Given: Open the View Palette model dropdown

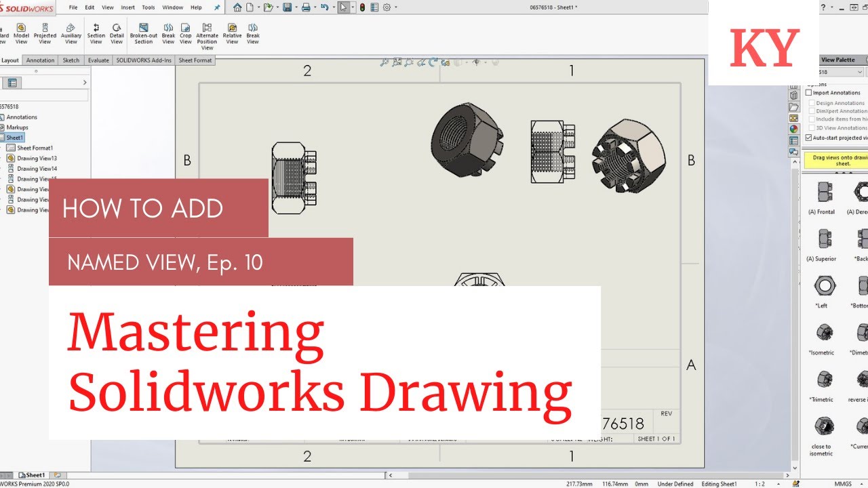Looking at the screenshot, I should pos(860,72).
